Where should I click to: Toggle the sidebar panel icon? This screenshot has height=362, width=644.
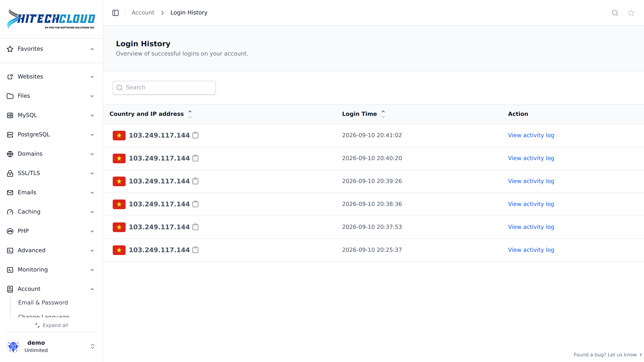(115, 13)
